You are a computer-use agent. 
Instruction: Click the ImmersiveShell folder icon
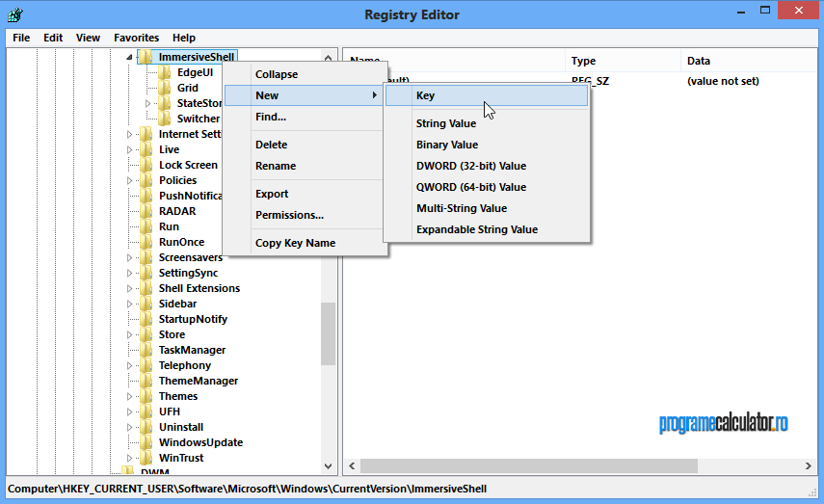pos(146,57)
